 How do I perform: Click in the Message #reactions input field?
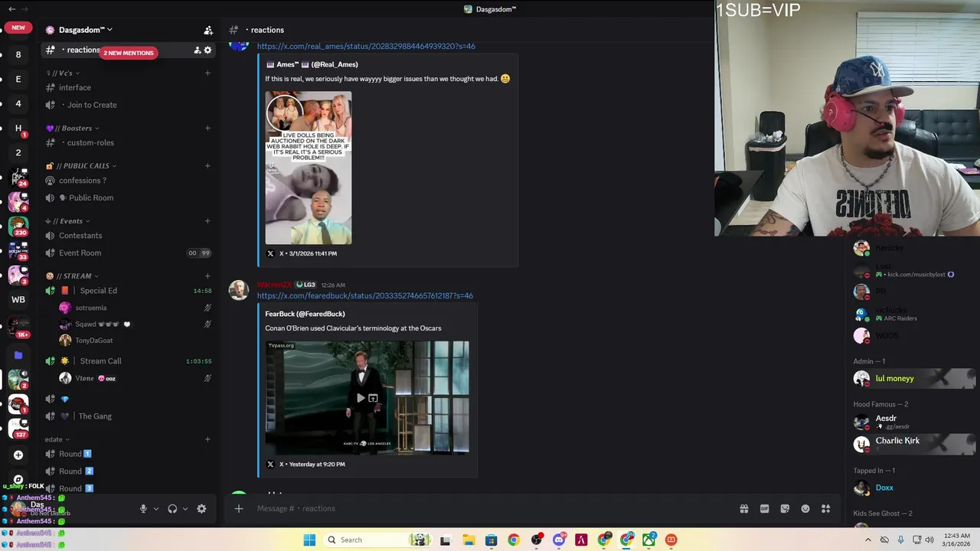tap(490, 508)
